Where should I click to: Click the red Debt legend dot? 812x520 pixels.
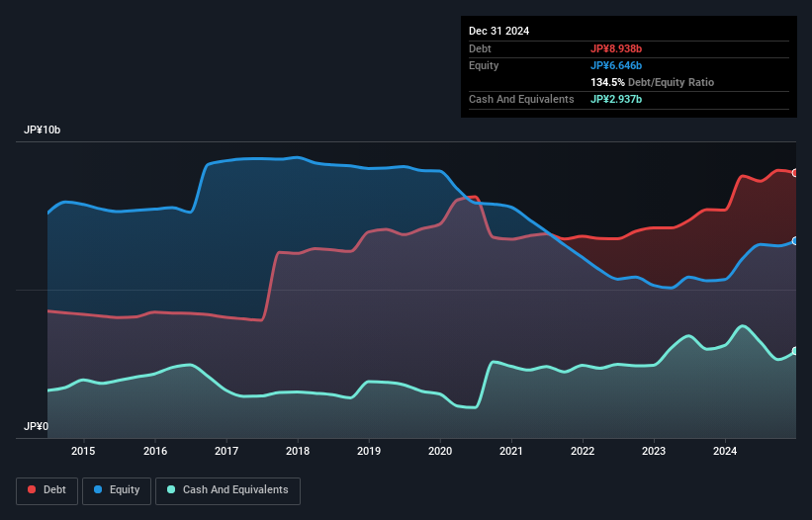(32, 489)
